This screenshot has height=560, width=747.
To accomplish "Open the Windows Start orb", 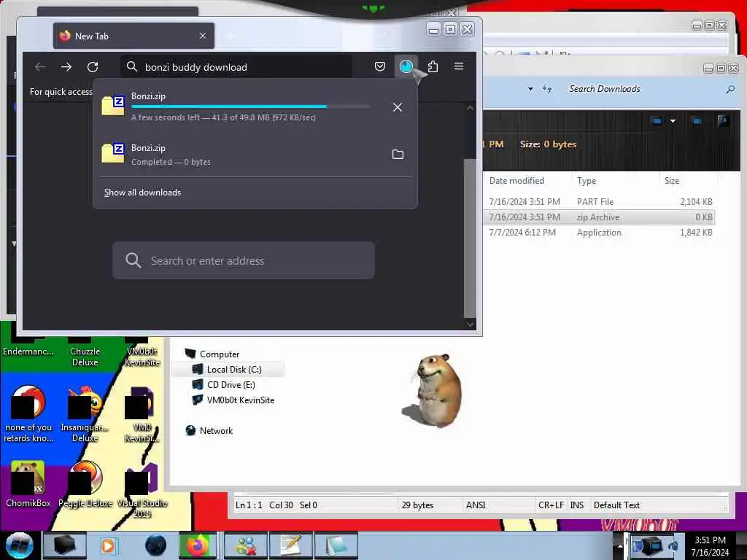I will coord(20,545).
